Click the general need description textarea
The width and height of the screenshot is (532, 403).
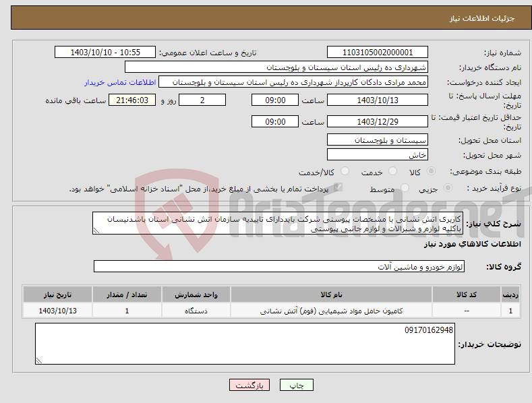[x=278, y=223]
